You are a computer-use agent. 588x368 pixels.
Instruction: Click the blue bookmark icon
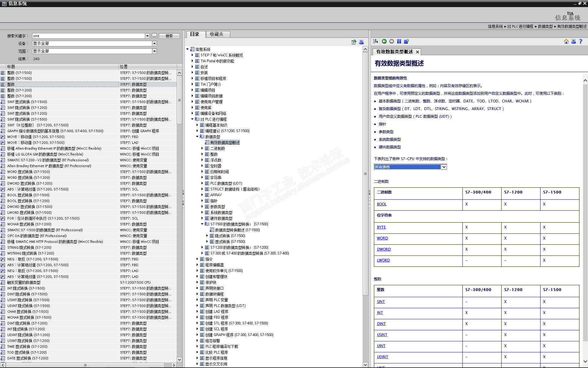click(x=399, y=41)
